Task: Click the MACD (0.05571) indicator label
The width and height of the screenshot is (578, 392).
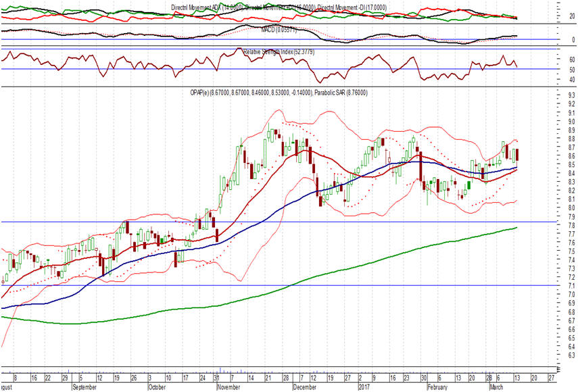Action: (279, 30)
